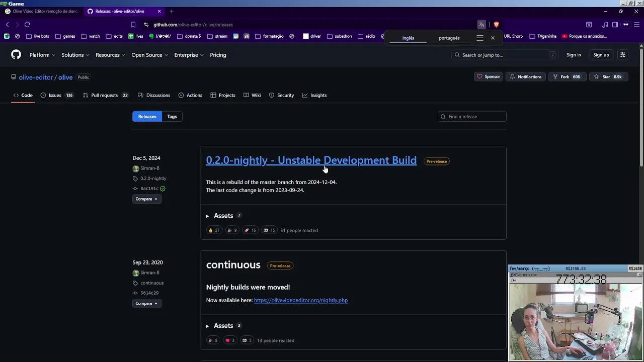Open the Solutions dropdown menu
The width and height of the screenshot is (644, 362).
[75, 55]
